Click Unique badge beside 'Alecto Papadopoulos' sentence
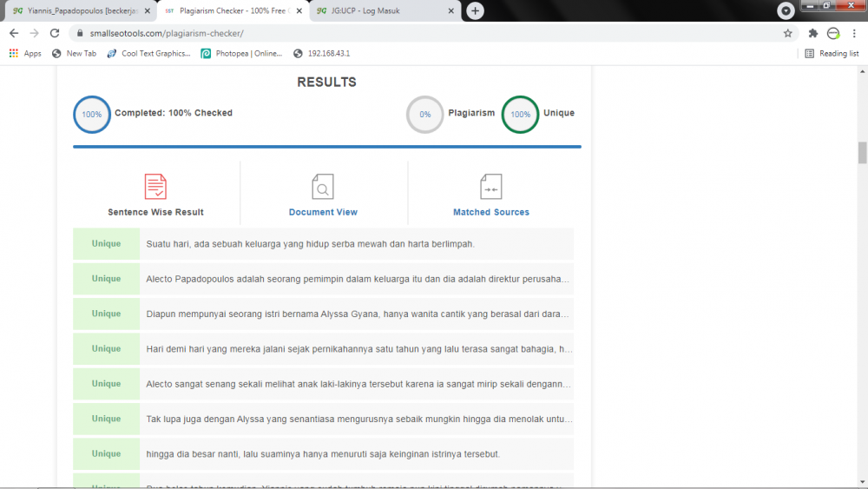Screen dimensions: 868x489 coord(106,279)
